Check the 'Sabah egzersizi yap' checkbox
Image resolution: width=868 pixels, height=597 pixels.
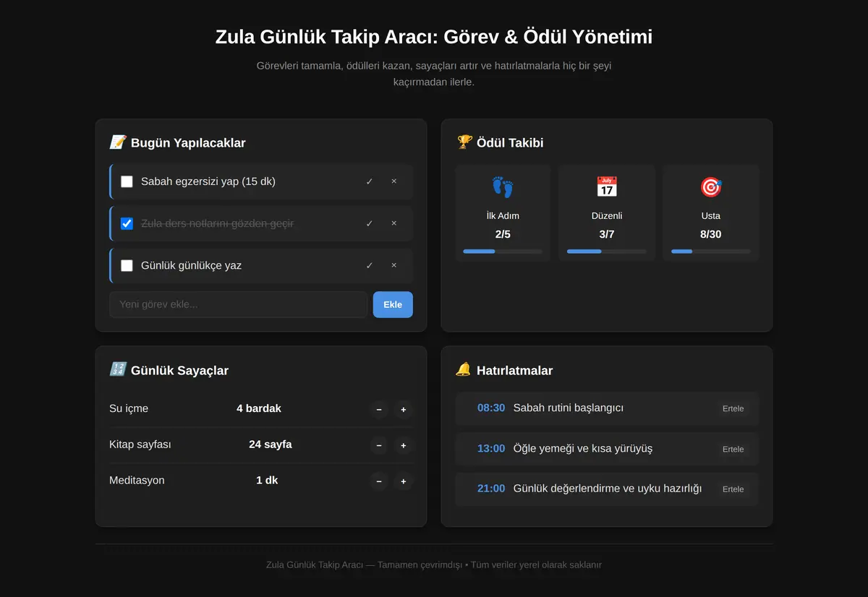pos(127,181)
